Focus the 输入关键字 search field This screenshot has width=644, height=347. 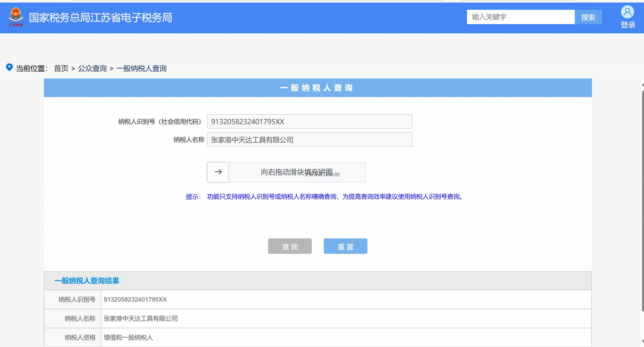(520, 17)
